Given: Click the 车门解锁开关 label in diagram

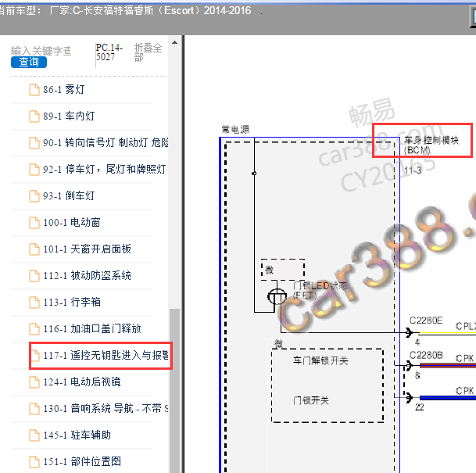Looking at the screenshot, I should point(320,360).
